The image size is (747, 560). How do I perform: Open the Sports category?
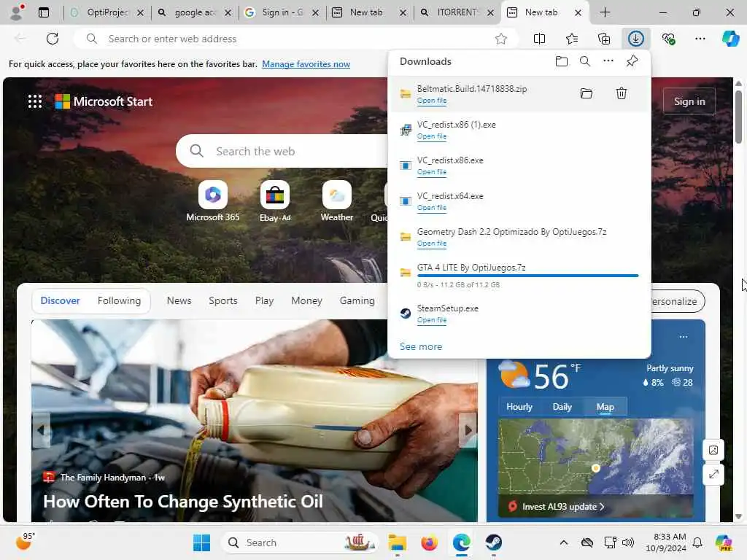pyautogui.click(x=223, y=300)
